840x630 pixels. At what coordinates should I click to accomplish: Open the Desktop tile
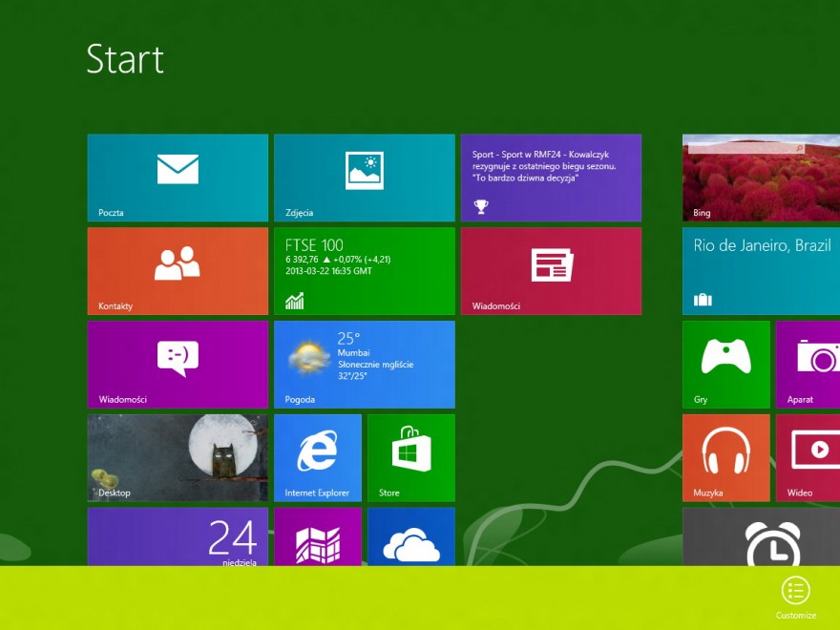(x=178, y=457)
